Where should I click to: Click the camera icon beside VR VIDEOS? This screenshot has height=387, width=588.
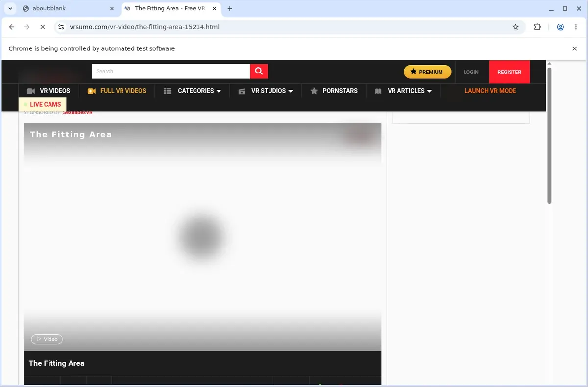(x=31, y=91)
